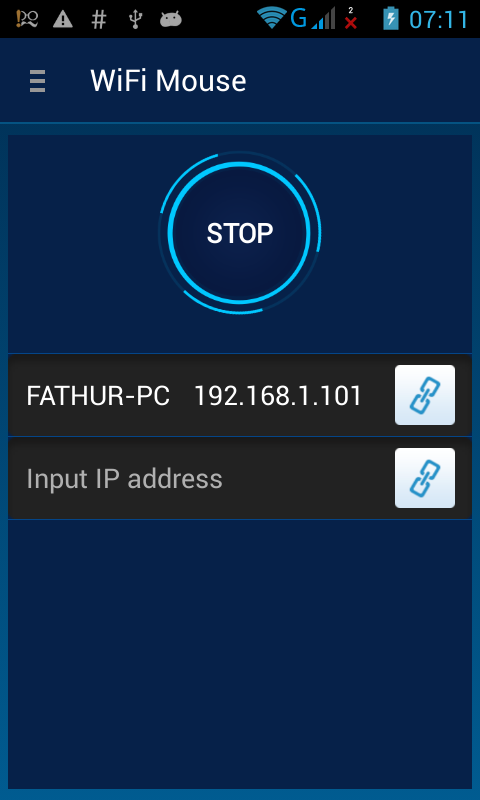Tap the first notification icon in status bar
The image size is (480, 800).
27,19
